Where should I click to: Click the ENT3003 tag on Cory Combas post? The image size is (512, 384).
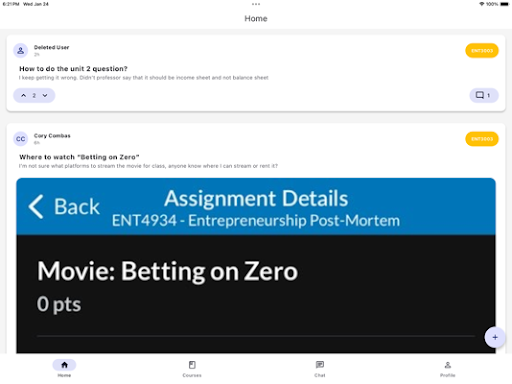pyautogui.click(x=482, y=139)
